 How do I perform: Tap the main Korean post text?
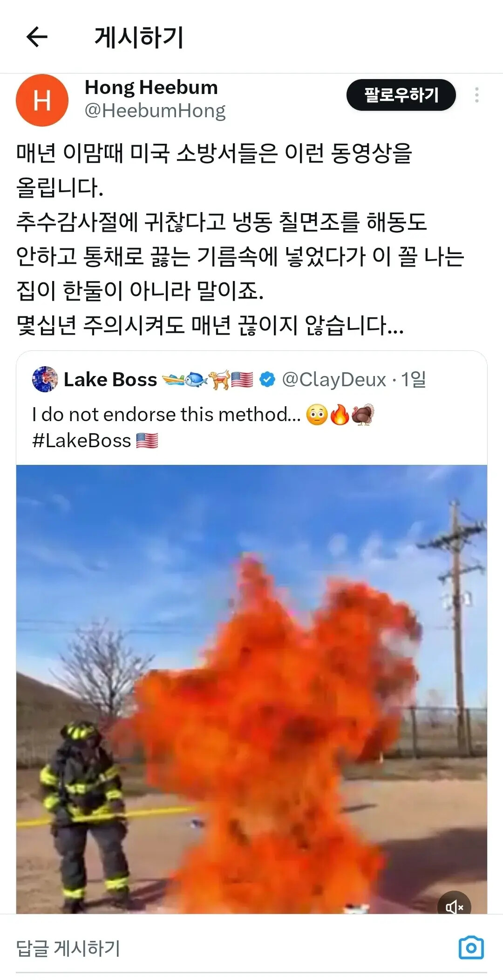240,239
